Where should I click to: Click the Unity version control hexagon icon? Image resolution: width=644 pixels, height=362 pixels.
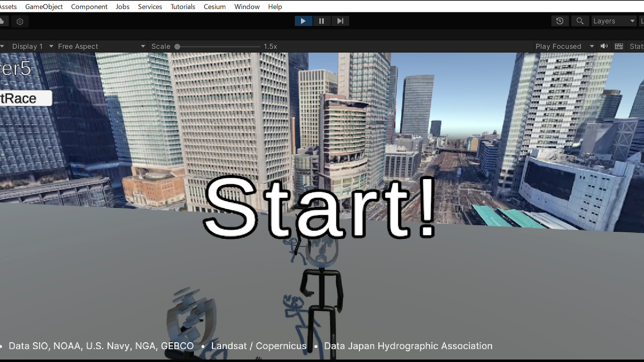point(20,22)
